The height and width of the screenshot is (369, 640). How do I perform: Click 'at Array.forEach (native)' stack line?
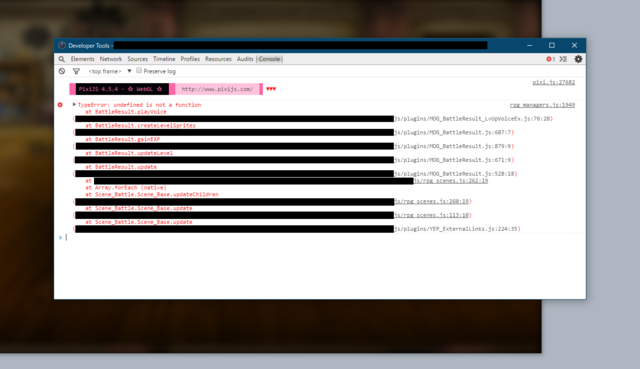pyautogui.click(x=126, y=188)
